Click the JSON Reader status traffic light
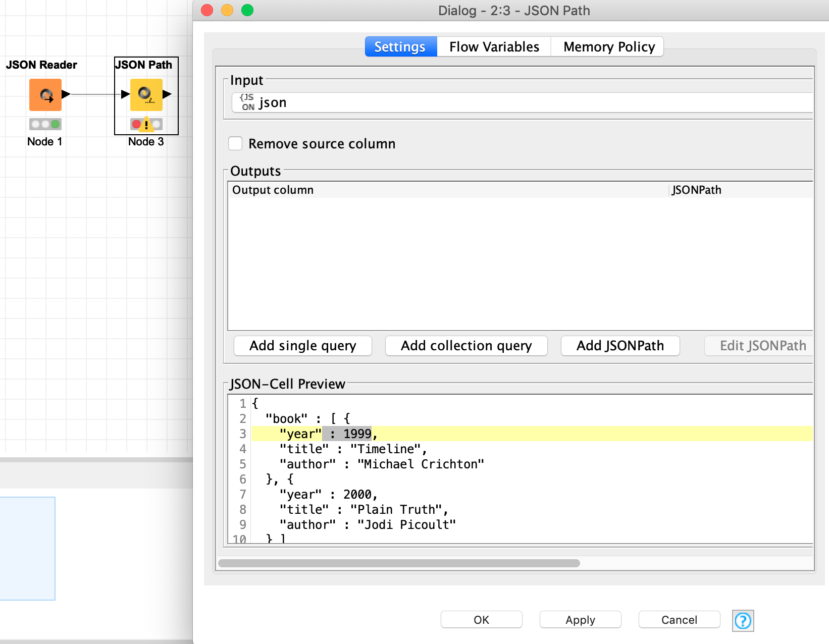Viewport: 829px width, 644px height. 45,124
